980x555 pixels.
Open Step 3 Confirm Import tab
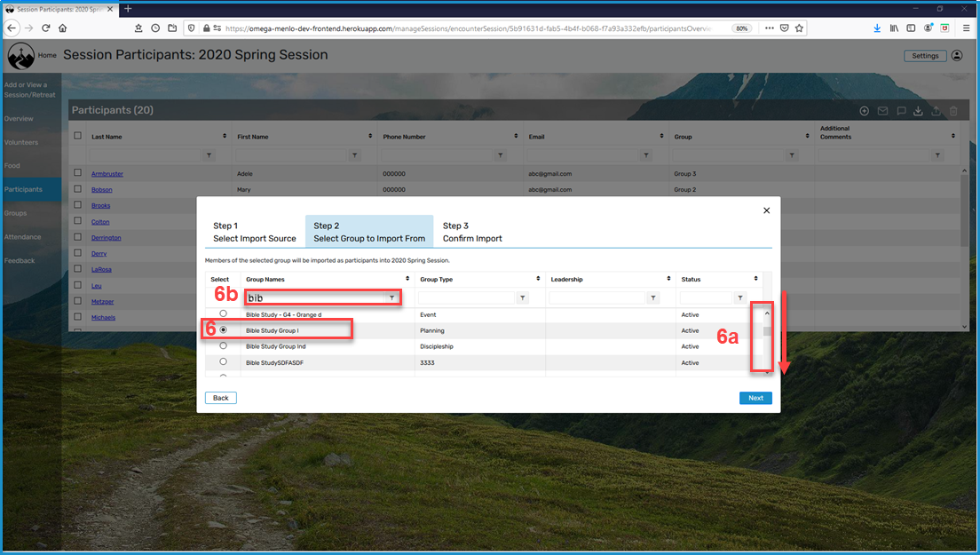pos(472,232)
